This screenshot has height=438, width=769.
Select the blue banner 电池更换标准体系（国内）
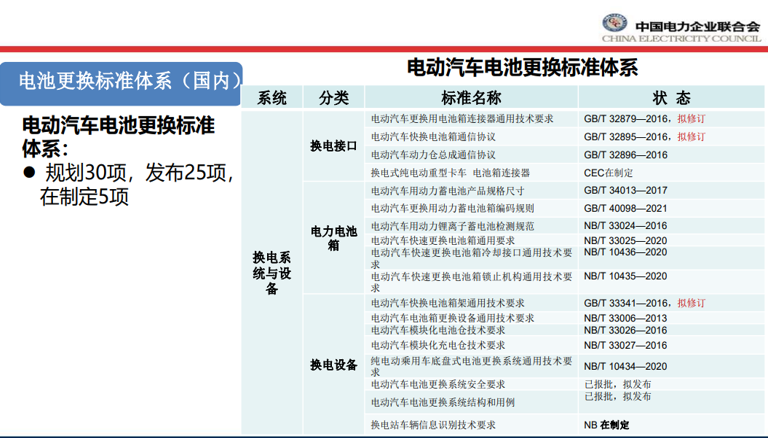click(121, 83)
